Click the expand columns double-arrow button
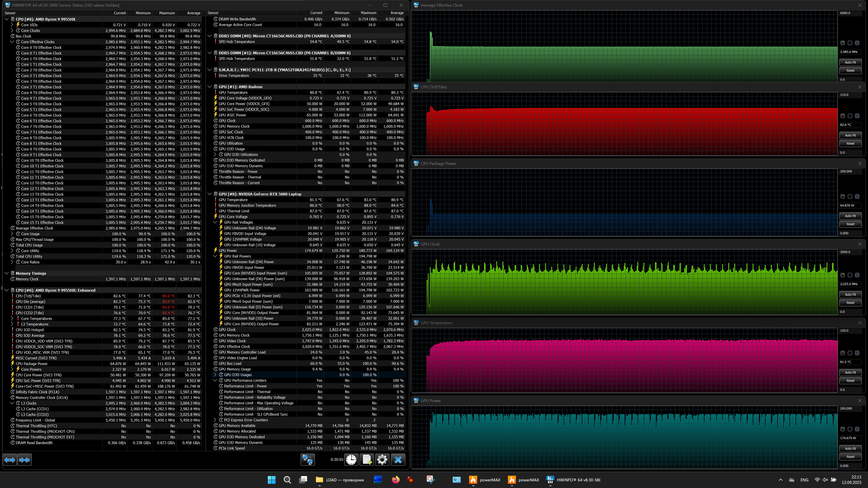The width and height of the screenshot is (868, 488). tap(10, 460)
